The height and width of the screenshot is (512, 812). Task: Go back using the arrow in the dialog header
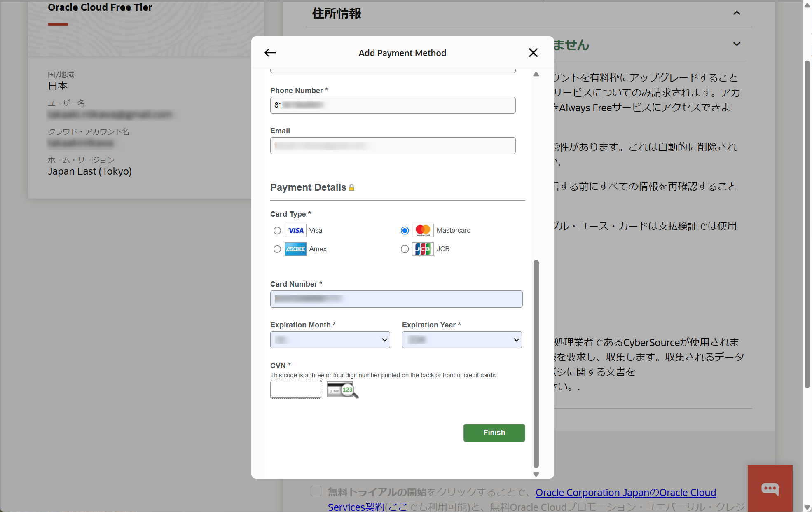click(270, 53)
